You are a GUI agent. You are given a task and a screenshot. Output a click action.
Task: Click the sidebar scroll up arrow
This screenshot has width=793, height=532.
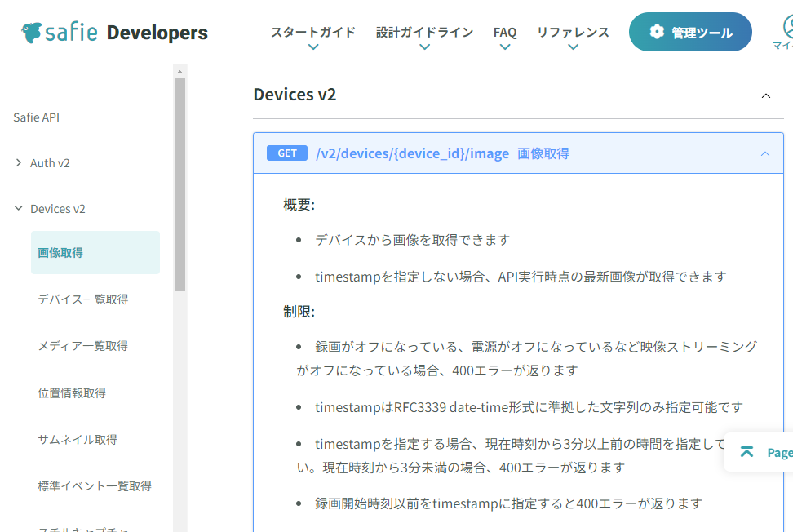pos(180,73)
